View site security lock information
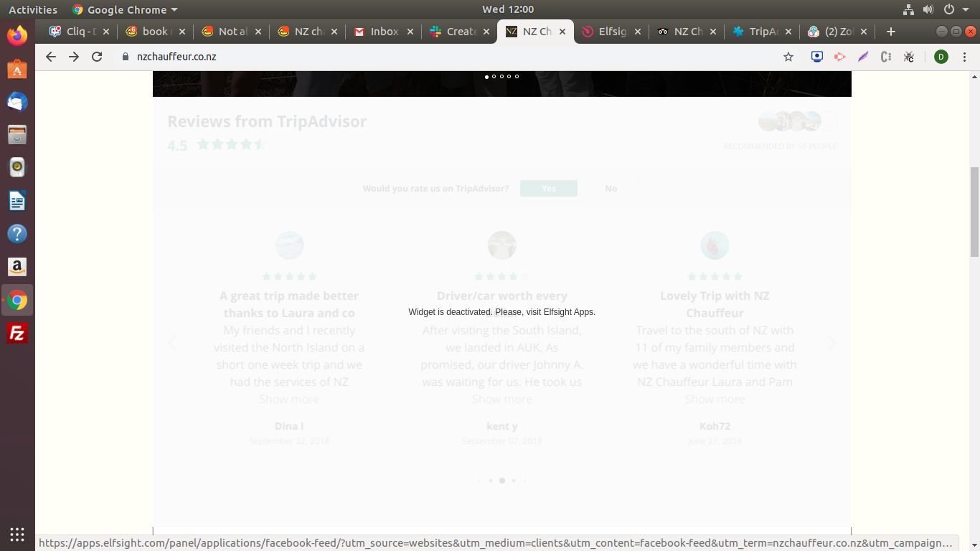This screenshot has width=980, height=551. point(125,57)
